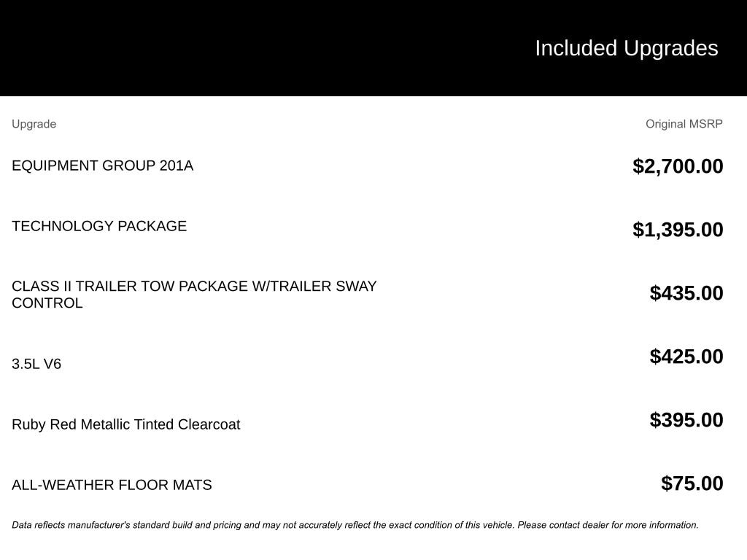Select Ruby Red Metallic Tinted Clearcoat
This screenshot has height=560, width=747.
tap(125, 424)
